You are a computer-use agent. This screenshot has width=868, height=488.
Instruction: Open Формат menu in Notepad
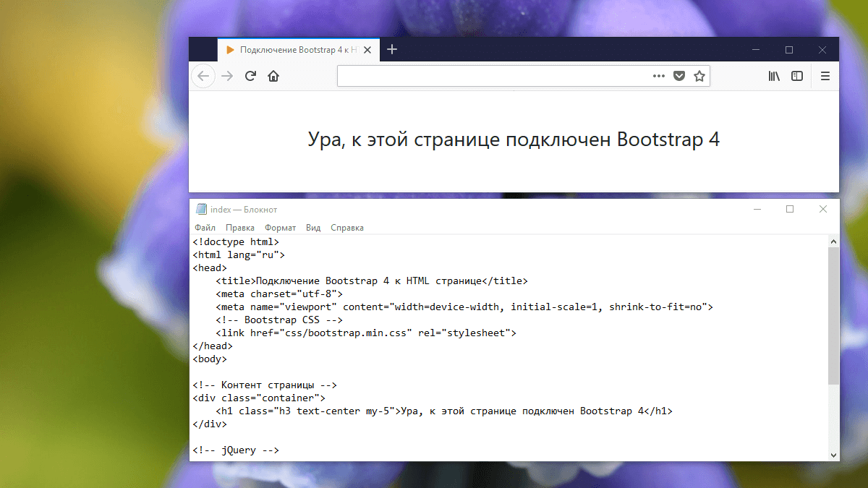point(281,228)
